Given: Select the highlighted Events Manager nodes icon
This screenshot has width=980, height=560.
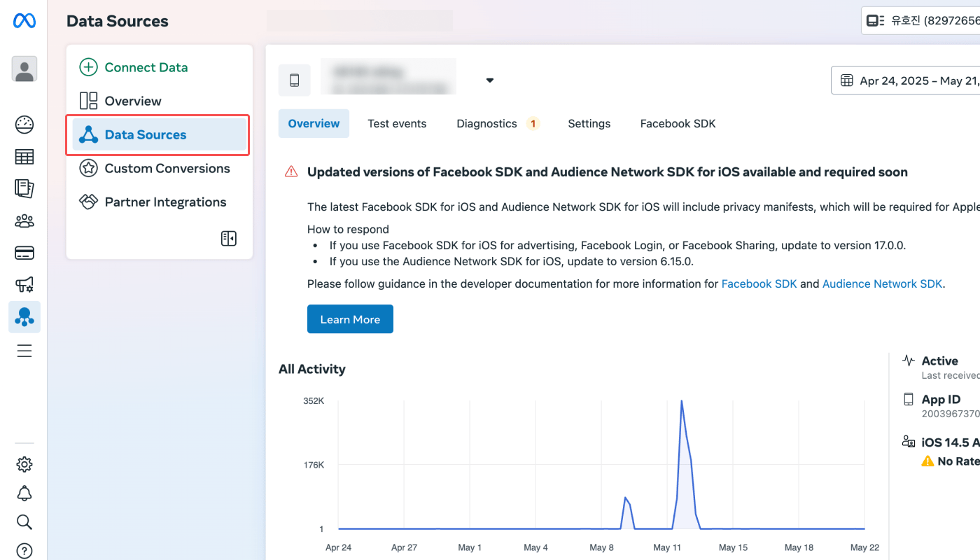Looking at the screenshot, I should point(24,317).
